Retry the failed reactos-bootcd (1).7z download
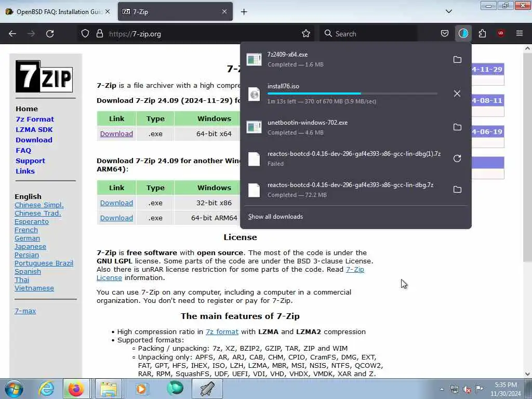 (x=457, y=158)
